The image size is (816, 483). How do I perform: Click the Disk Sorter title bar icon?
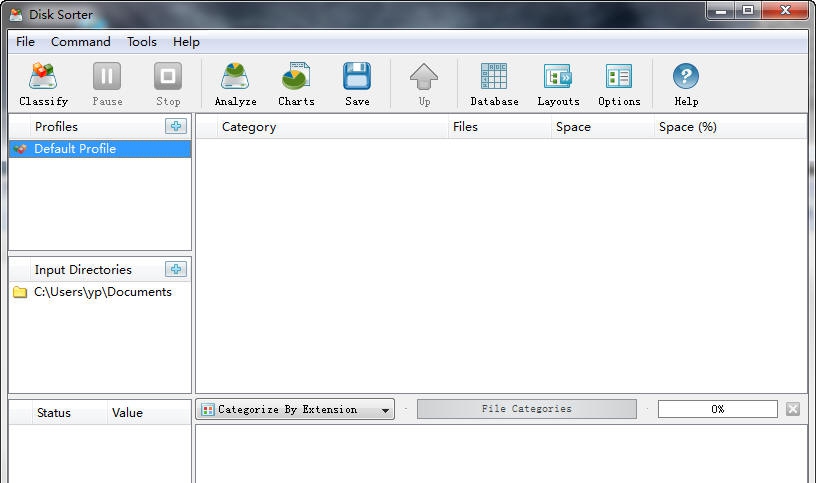(x=16, y=15)
